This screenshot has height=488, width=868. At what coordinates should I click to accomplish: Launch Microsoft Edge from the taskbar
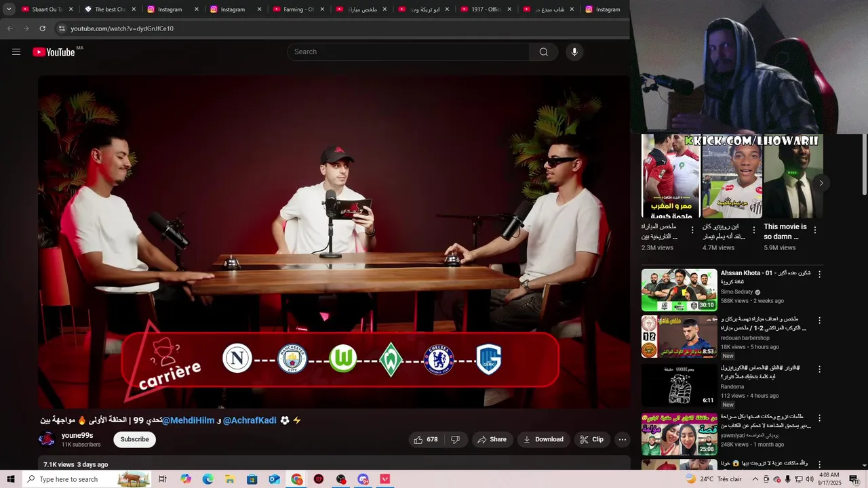pos(208,479)
